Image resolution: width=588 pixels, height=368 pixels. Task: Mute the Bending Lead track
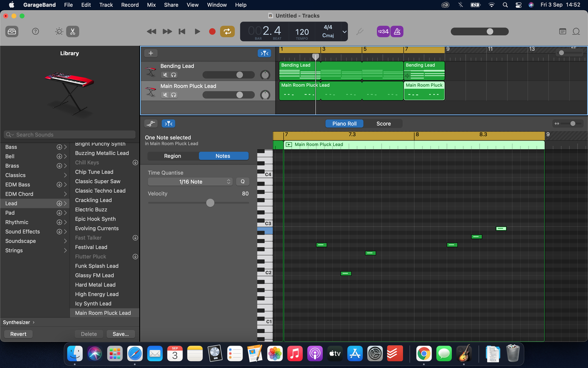[165, 75]
